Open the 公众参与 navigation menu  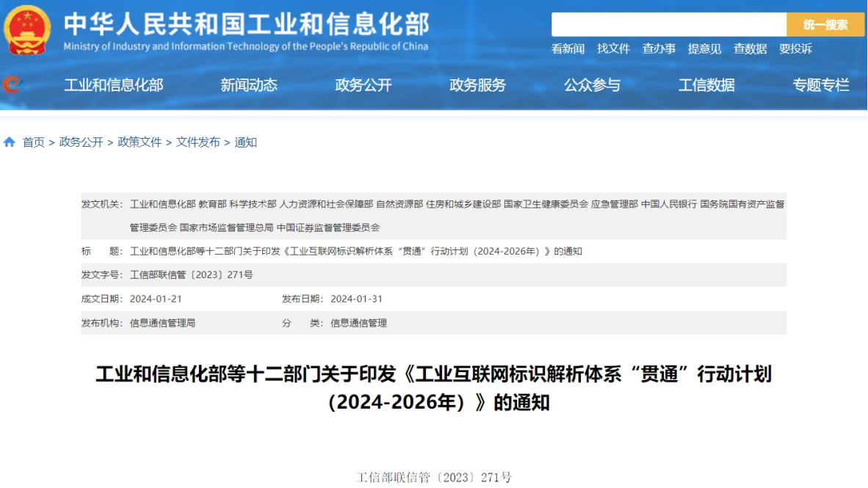click(593, 84)
